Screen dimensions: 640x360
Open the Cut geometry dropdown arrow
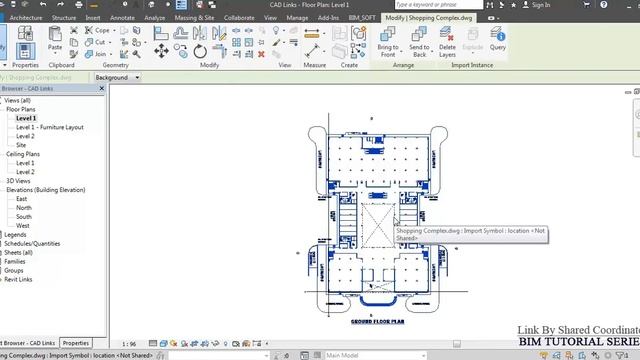point(109,42)
